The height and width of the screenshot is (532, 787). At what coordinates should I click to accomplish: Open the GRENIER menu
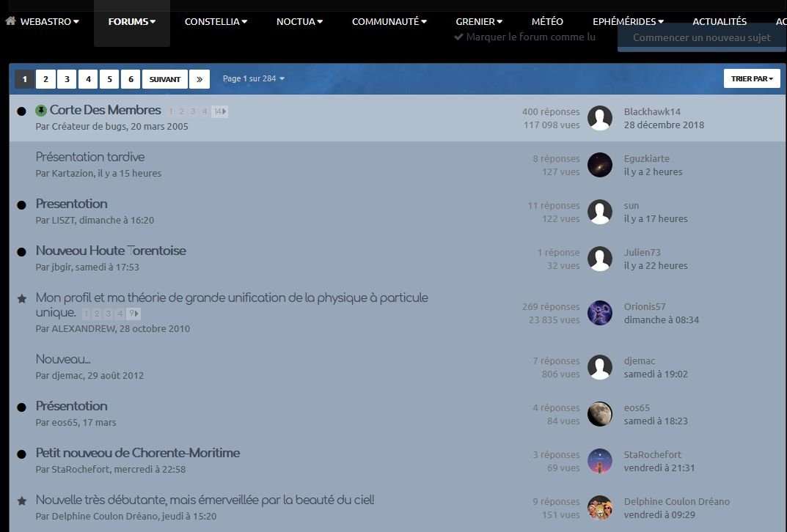(x=479, y=21)
